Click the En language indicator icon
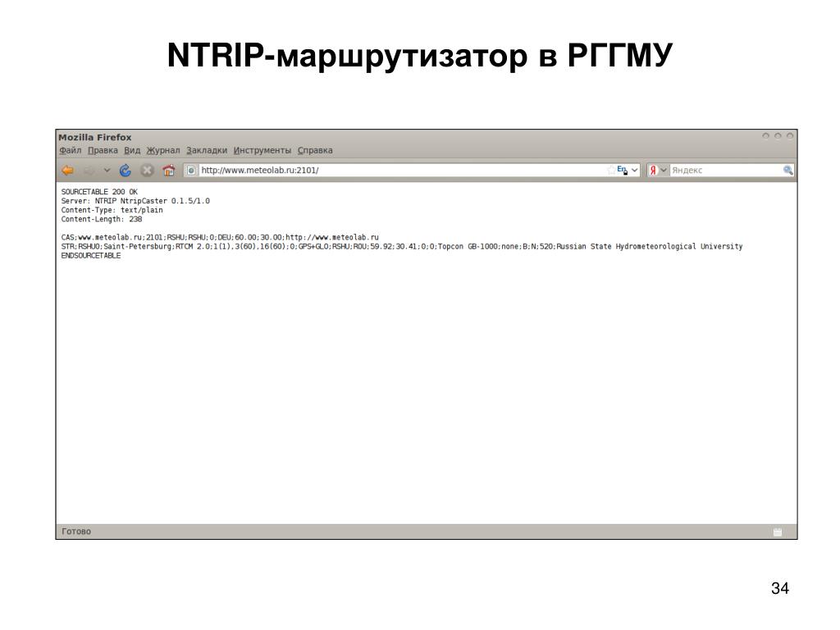840x630 pixels. [622, 170]
